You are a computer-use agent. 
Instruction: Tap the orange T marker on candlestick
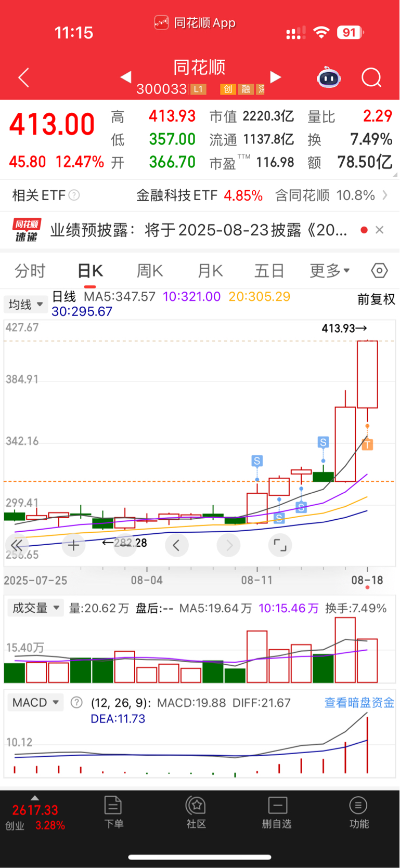click(x=367, y=444)
